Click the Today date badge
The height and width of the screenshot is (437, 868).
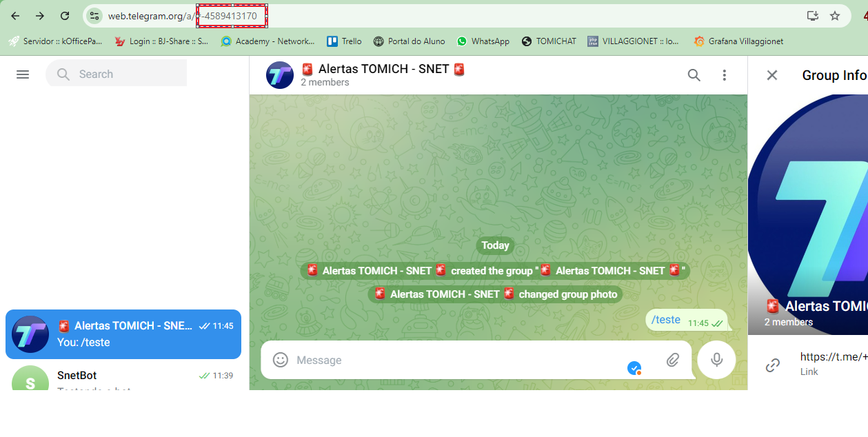tap(495, 245)
